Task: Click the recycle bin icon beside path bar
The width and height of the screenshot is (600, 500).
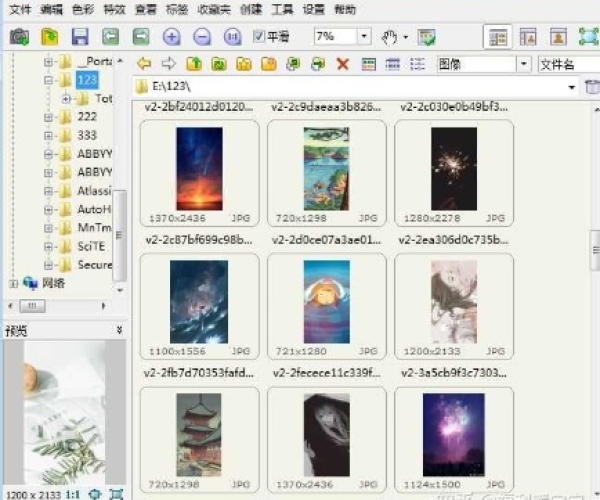Action: (592, 87)
